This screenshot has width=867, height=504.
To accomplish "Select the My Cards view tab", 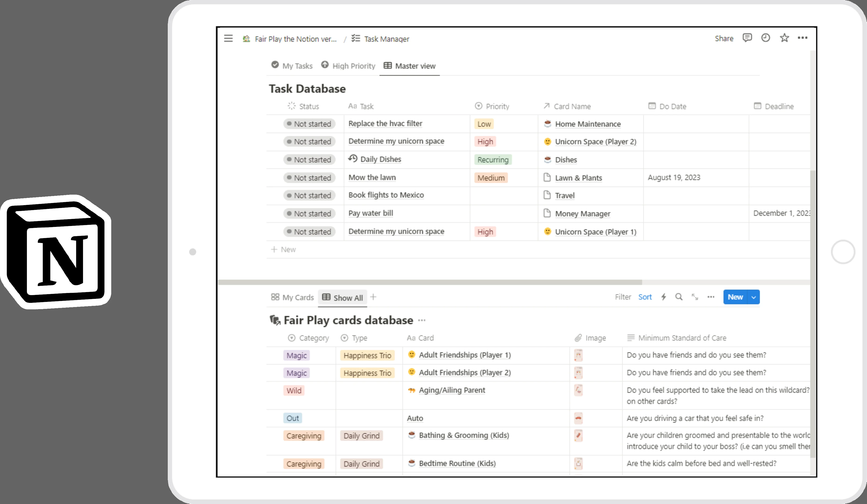I will (292, 297).
